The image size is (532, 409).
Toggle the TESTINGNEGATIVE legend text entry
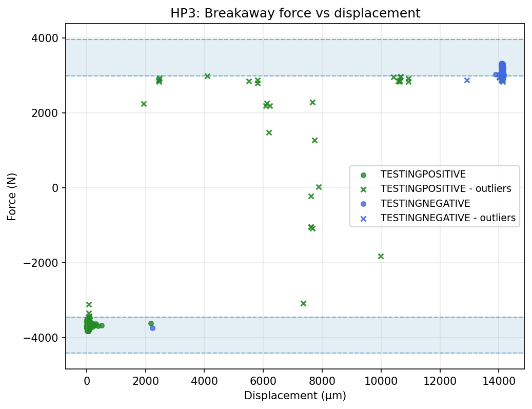coord(425,204)
